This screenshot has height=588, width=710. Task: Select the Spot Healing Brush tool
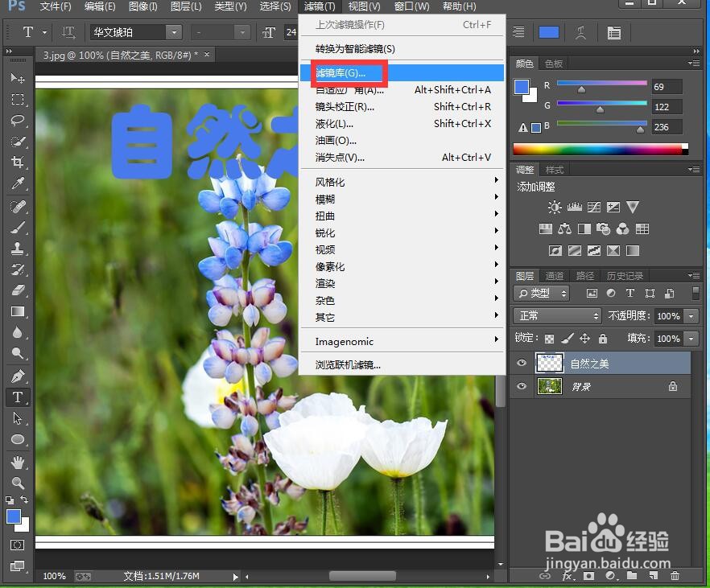coord(17,207)
